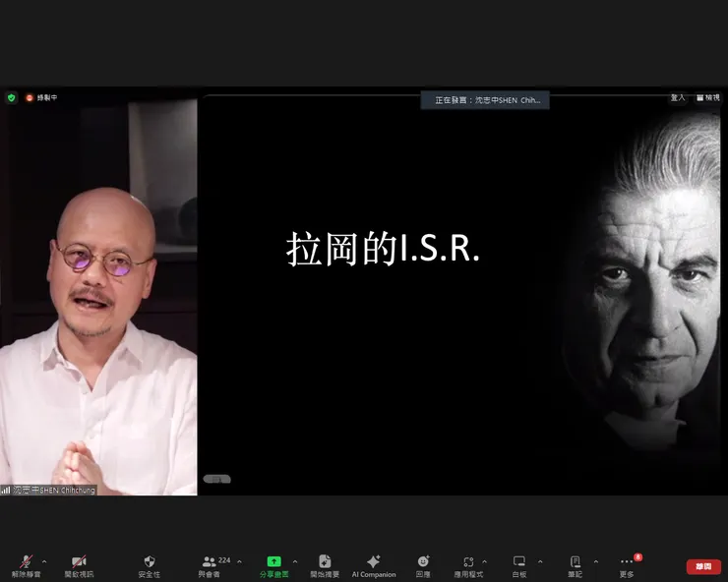Click the small gray pill on shared slide
Viewport: 728px width, 582px height.
(216, 479)
